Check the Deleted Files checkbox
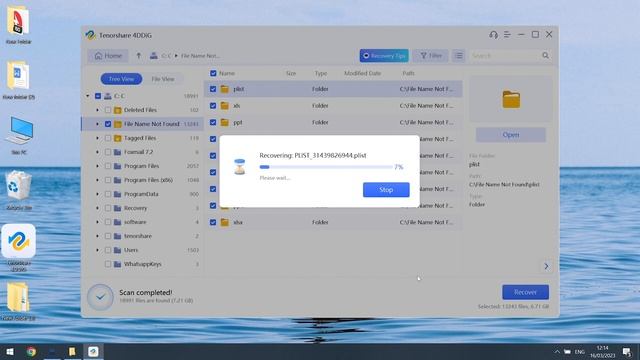This screenshot has width=640, height=360. tap(108, 110)
